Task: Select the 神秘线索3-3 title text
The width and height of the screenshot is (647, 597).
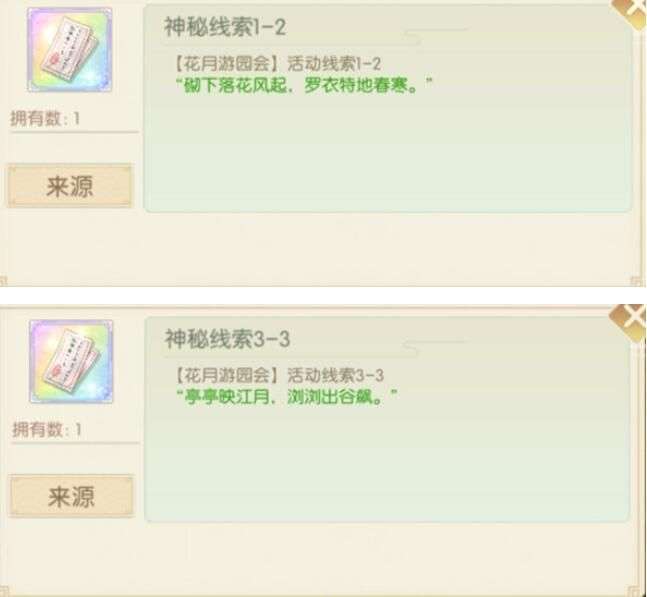Action: 227,339
